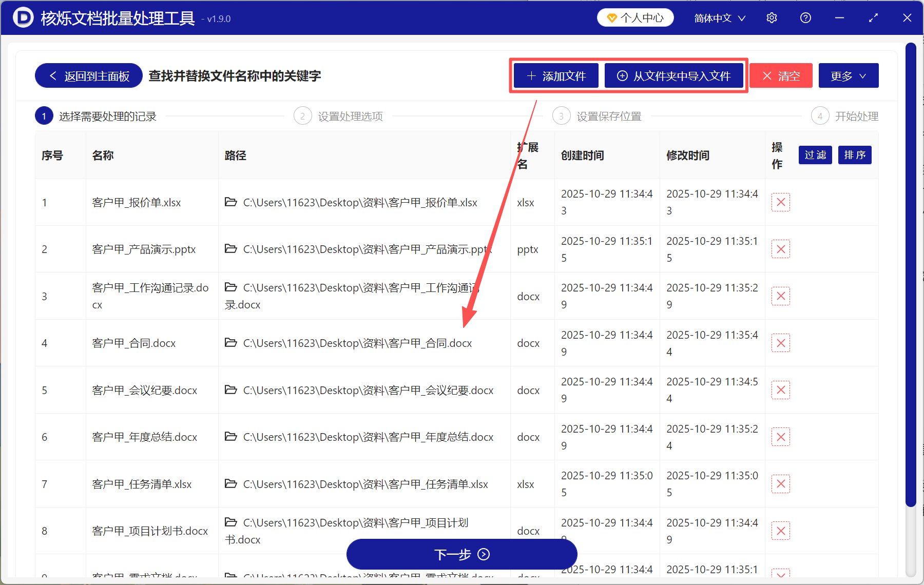Click folder icon beside 客户甲_报价单.xlsx path
Screen dimensions: 924x585
(230, 202)
